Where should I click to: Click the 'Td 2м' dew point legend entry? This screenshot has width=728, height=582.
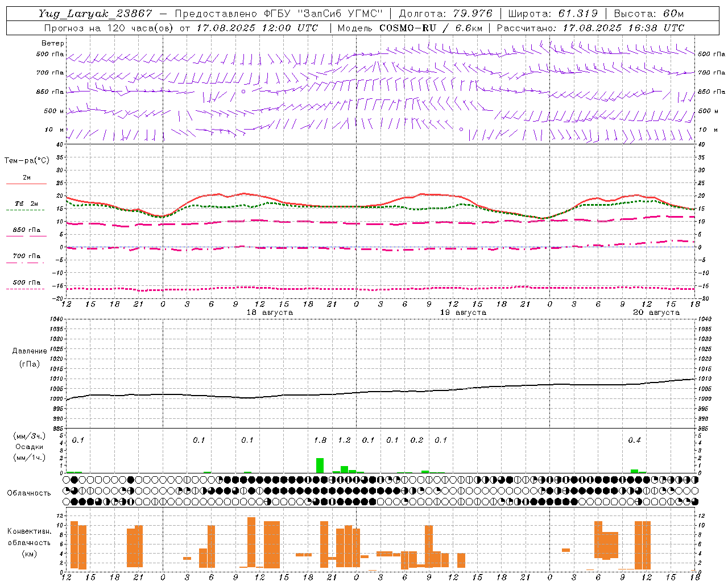click(x=27, y=203)
